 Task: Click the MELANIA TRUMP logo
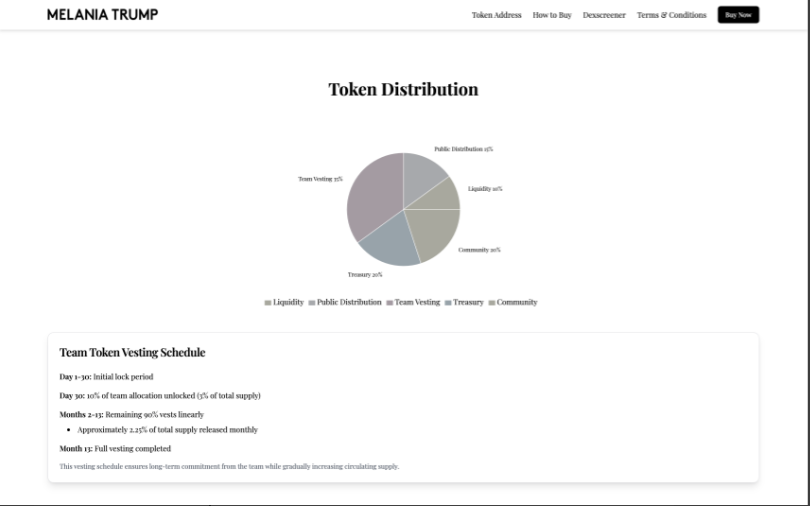tap(102, 14)
